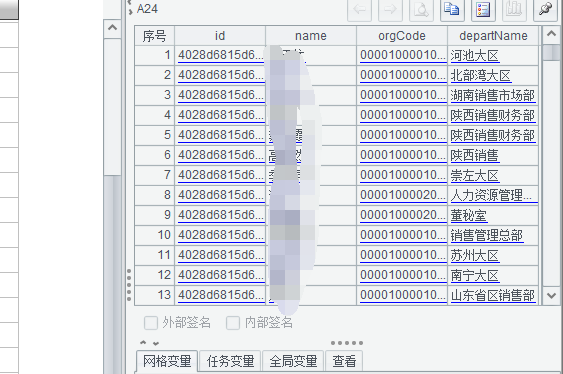Click the table vertical scrollbar thumb
This screenshot has height=374, width=563.
tap(551, 52)
